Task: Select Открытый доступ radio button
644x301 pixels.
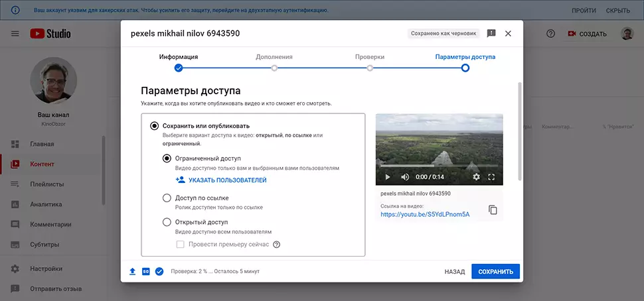Action: (x=167, y=222)
